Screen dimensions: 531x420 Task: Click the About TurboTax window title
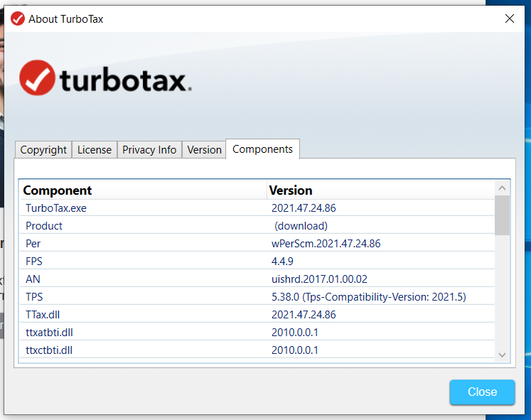pos(65,19)
